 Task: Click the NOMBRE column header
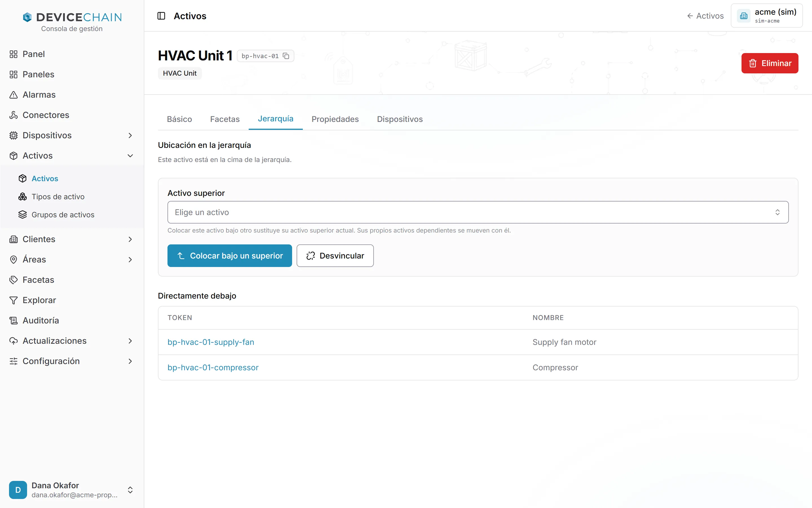pos(548,317)
